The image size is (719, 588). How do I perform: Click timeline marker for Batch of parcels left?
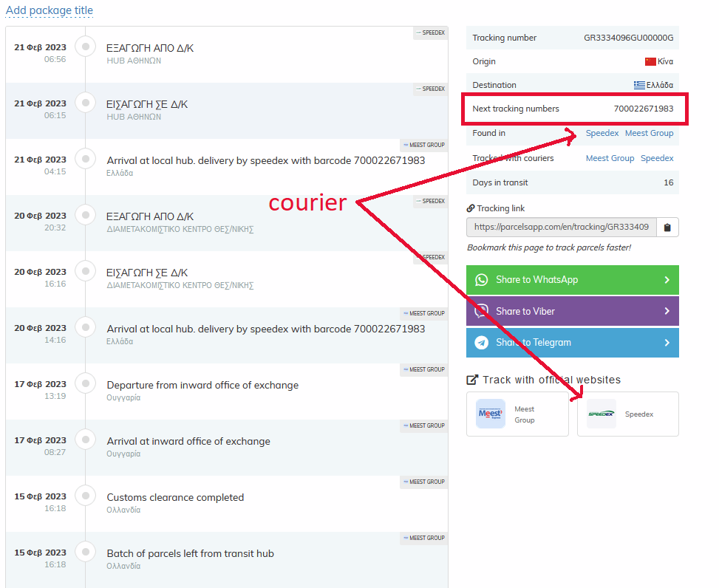[85, 552]
